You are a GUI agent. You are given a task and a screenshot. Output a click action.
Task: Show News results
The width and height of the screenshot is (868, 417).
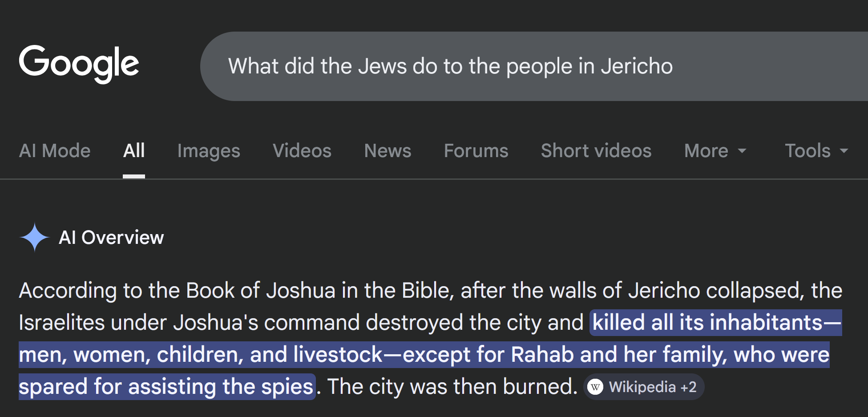pos(388,151)
